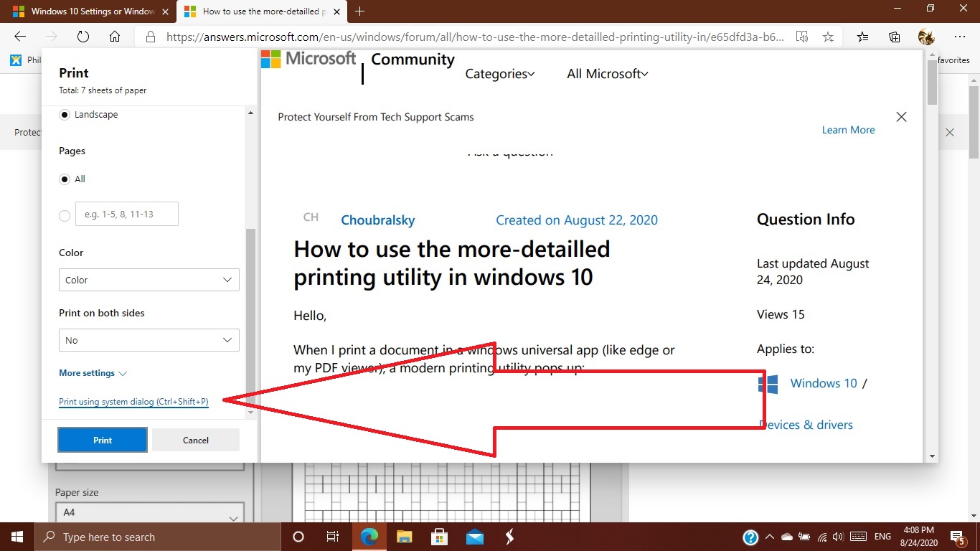Open the profile avatar in the Edge toolbar
The image size is (980, 551).
[926, 37]
